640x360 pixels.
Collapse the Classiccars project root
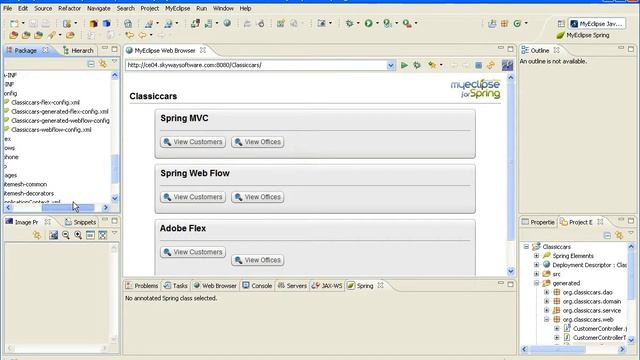pos(526,247)
